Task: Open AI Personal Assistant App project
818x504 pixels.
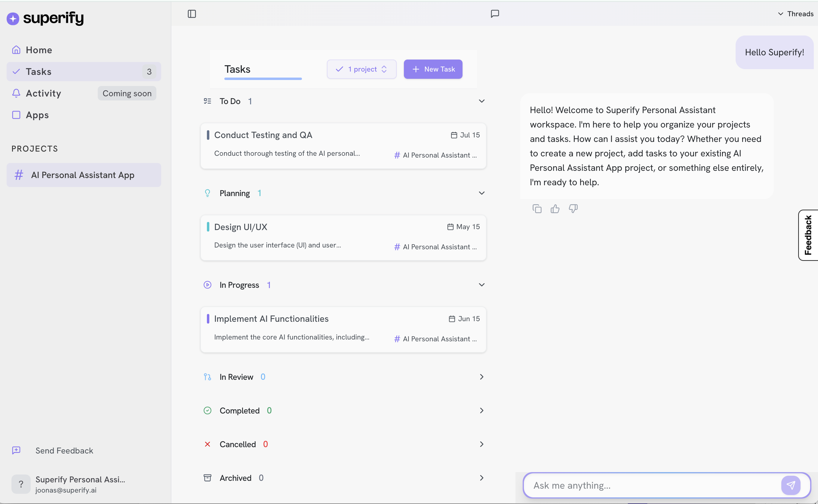Action: [83, 175]
